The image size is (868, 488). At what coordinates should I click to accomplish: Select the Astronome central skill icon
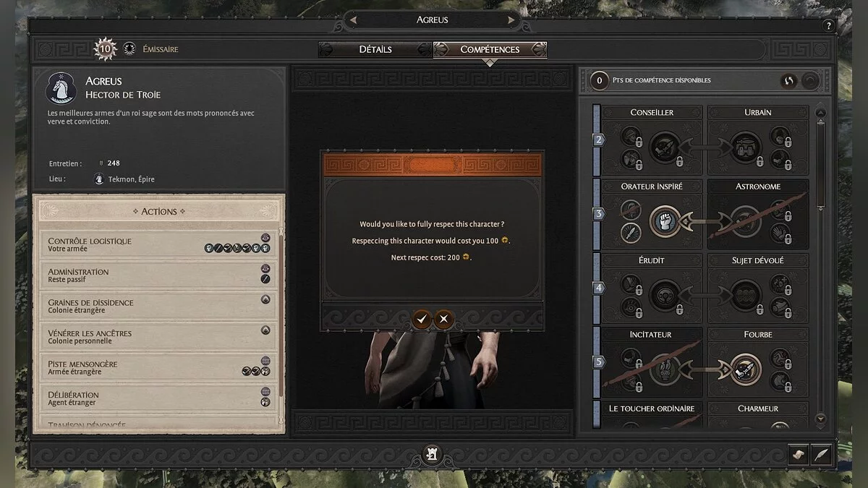click(746, 221)
